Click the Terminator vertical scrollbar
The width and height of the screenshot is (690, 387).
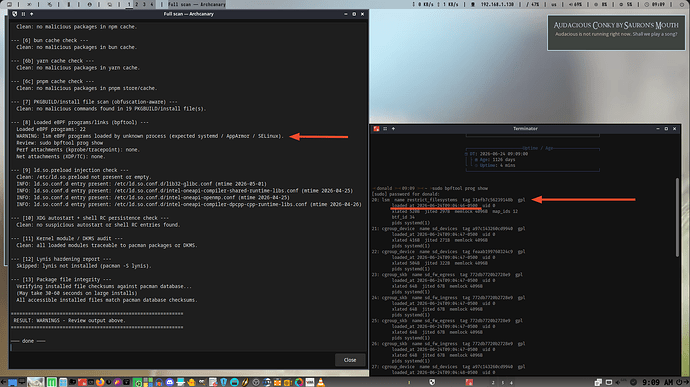pos(677,218)
